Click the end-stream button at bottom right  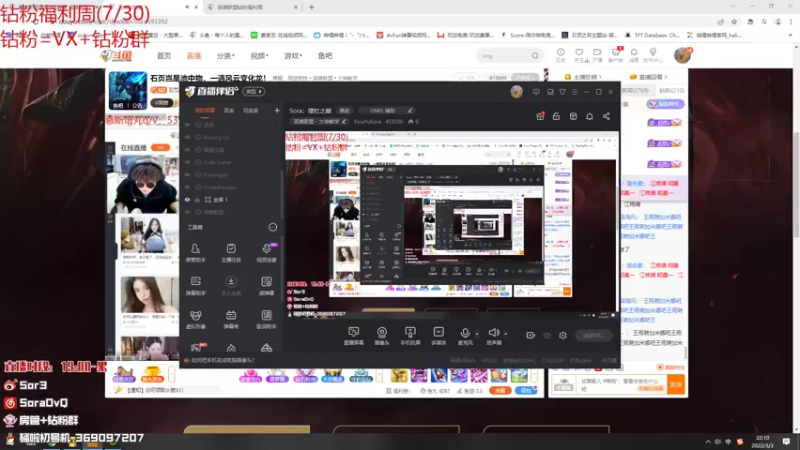pyautogui.click(x=593, y=335)
